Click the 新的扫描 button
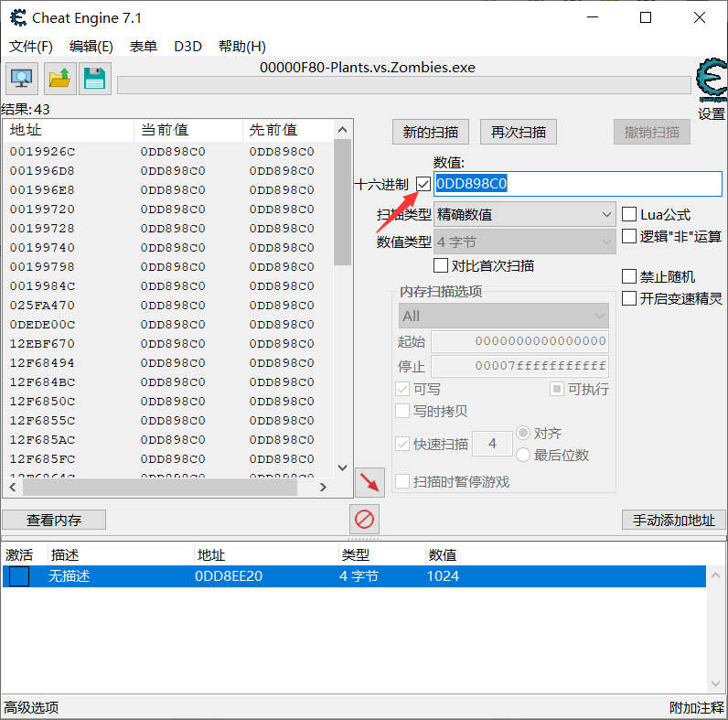728x720 pixels. click(431, 132)
